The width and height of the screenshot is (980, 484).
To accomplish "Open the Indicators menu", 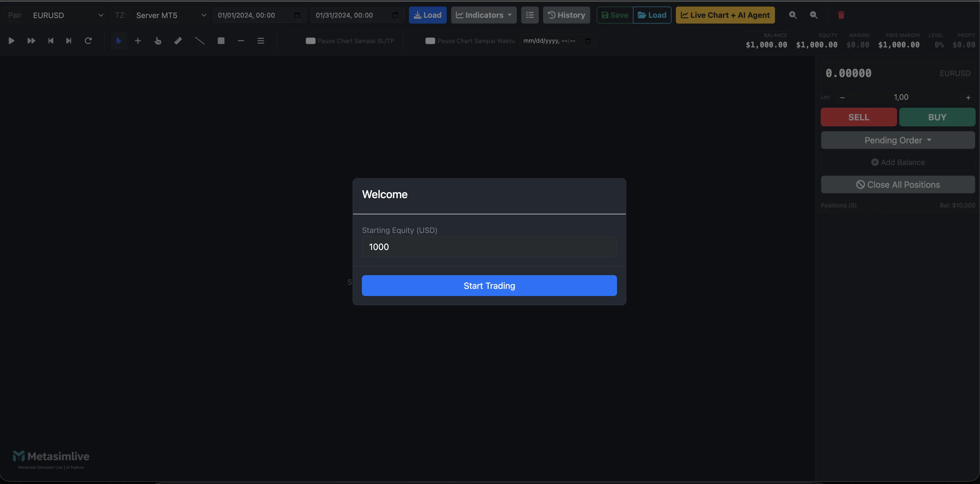I will [x=483, y=15].
